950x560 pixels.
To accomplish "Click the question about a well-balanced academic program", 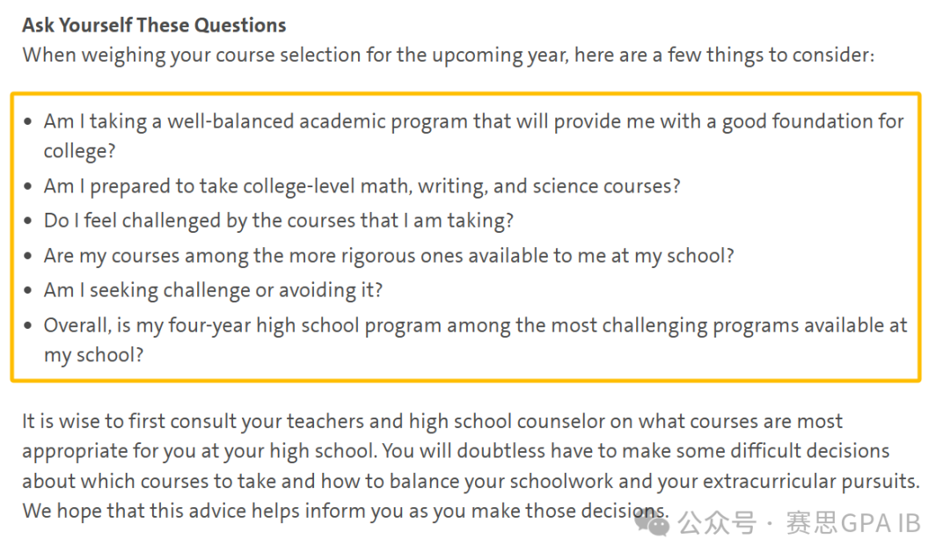I will [x=473, y=121].
